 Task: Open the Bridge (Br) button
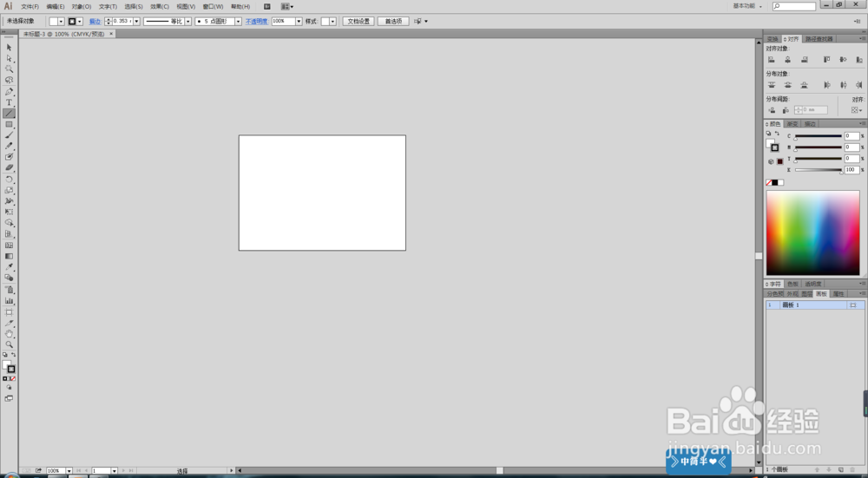point(266,7)
